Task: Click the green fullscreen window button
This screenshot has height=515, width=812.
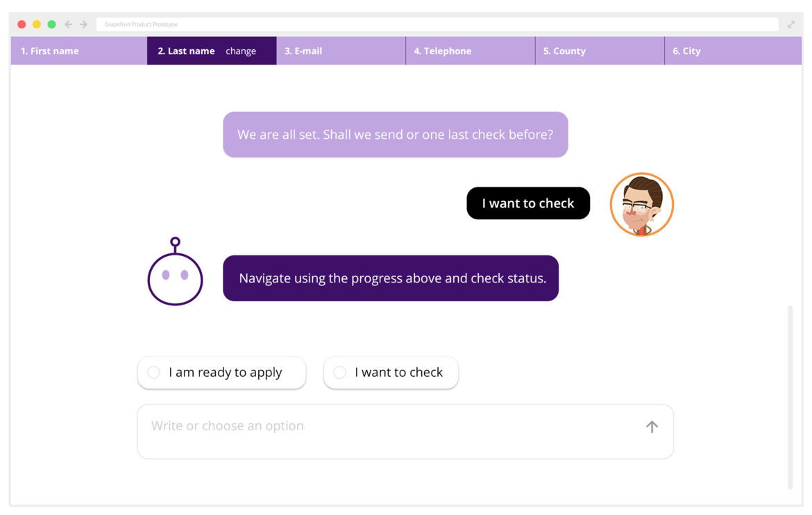Action: (51, 24)
